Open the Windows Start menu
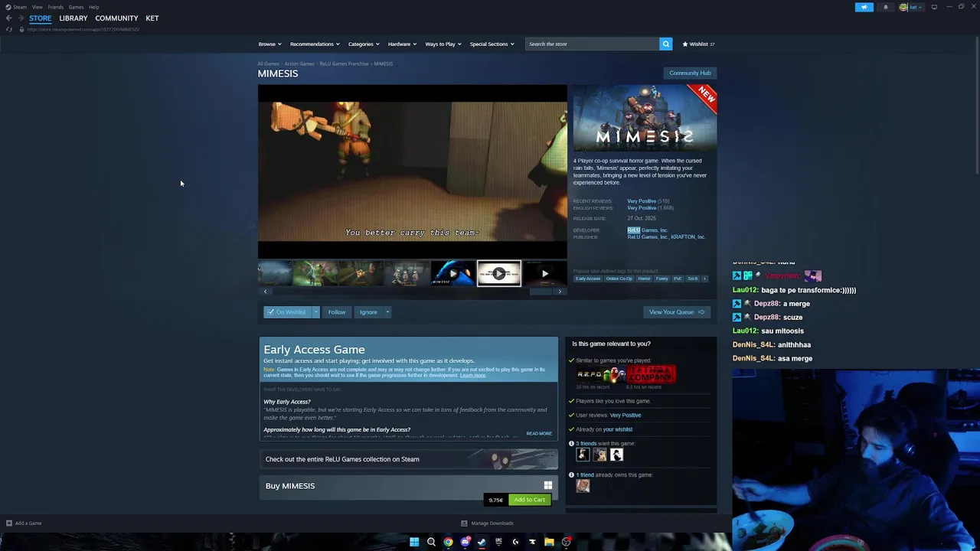 414,542
